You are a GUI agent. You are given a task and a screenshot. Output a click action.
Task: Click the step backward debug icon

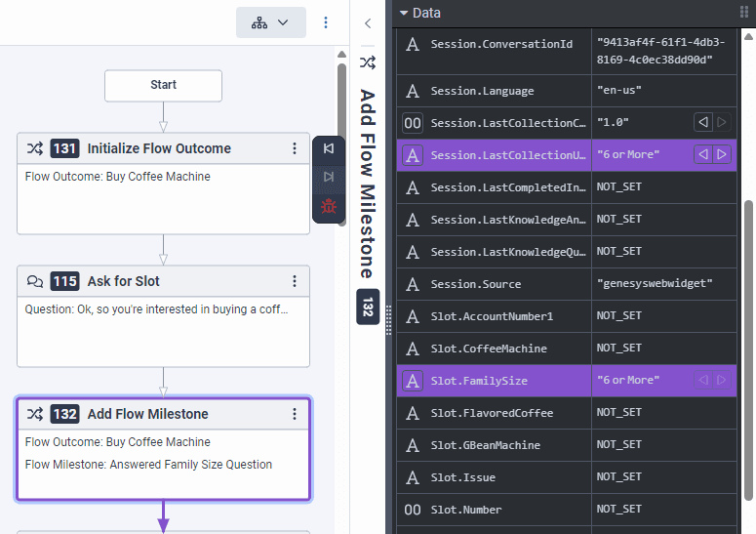pyautogui.click(x=329, y=148)
